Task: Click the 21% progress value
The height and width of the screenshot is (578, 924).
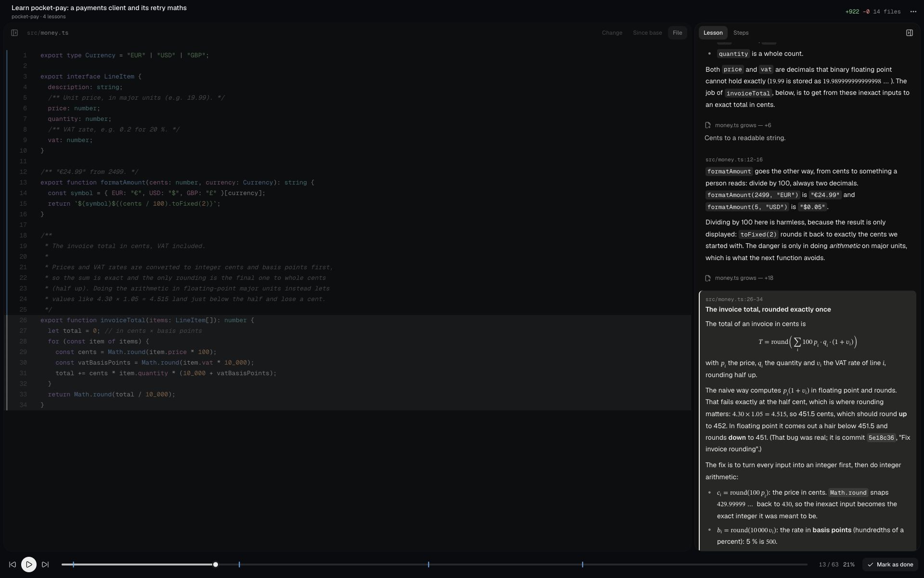Action: pyautogui.click(x=849, y=565)
